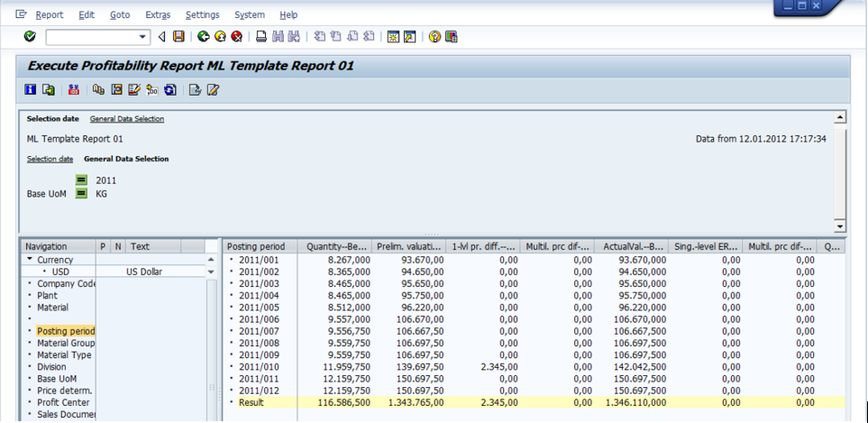Select Material Group in Navigation list
868x423 pixels.
tap(66, 343)
